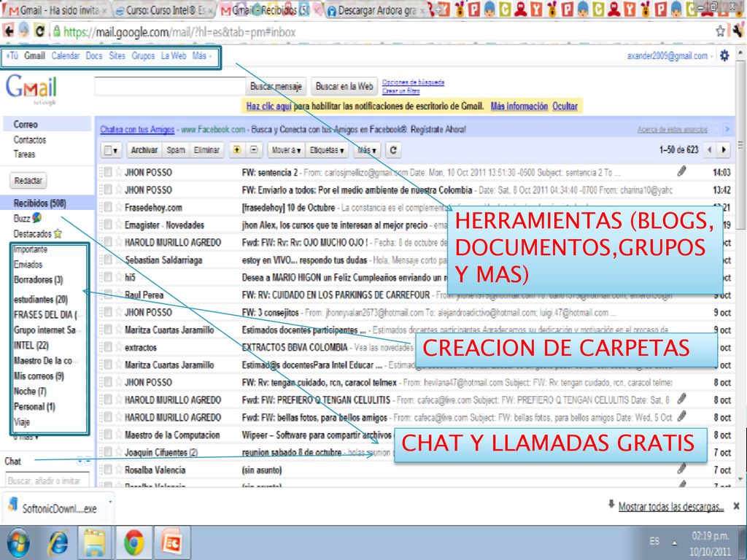This screenshot has height=560, width=747.
Task: Select the FW: Enviarlo a todos message checkbox
Action: click(x=108, y=190)
